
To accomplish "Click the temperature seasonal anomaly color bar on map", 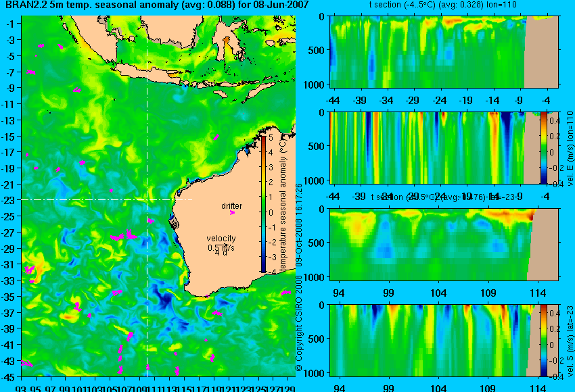I will [263, 204].
